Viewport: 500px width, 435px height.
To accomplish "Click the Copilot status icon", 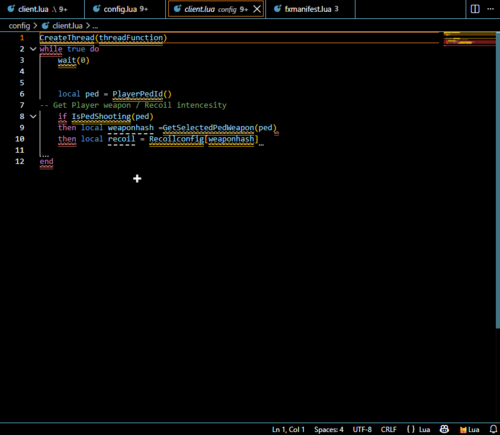I will click(444, 429).
